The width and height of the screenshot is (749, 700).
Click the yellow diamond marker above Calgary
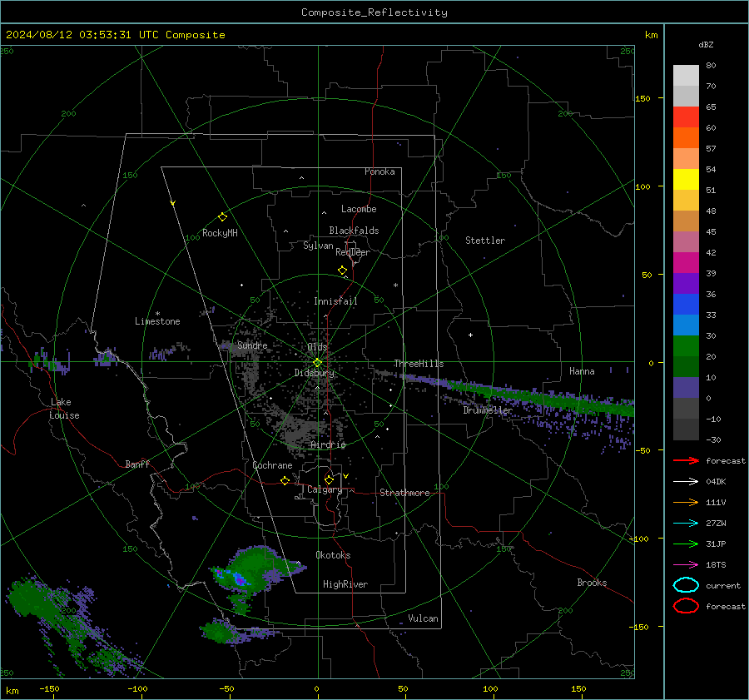[x=329, y=479]
